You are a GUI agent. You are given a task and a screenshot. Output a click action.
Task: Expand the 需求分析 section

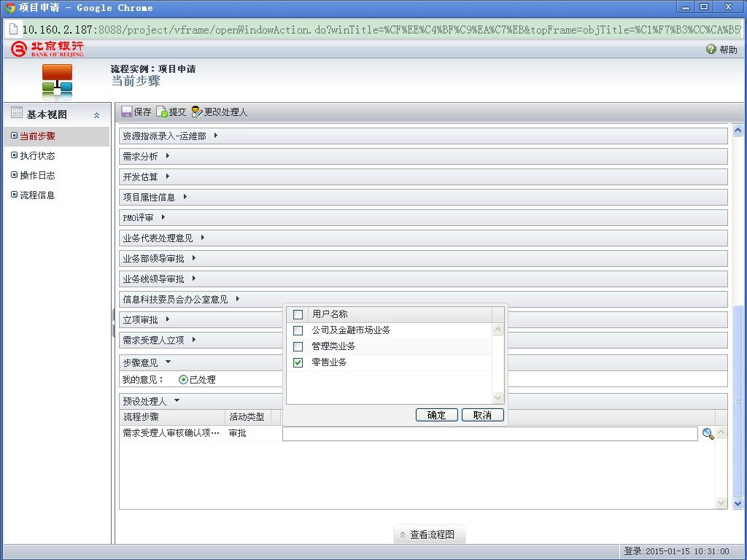(167, 156)
